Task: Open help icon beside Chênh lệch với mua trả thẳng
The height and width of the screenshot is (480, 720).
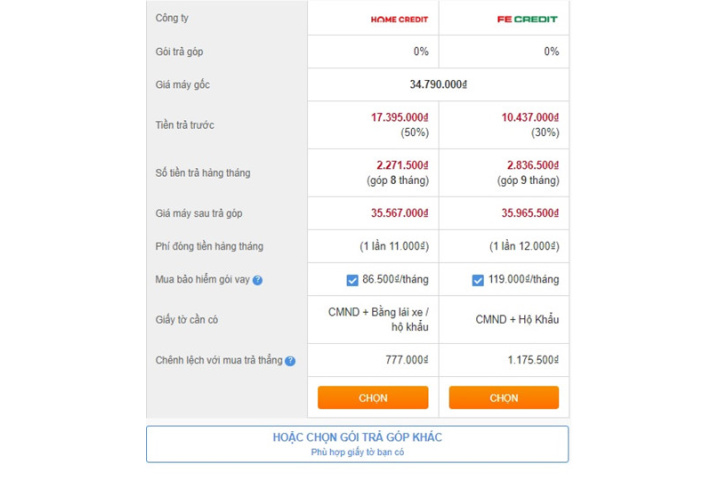Action: (x=290, y=361)
